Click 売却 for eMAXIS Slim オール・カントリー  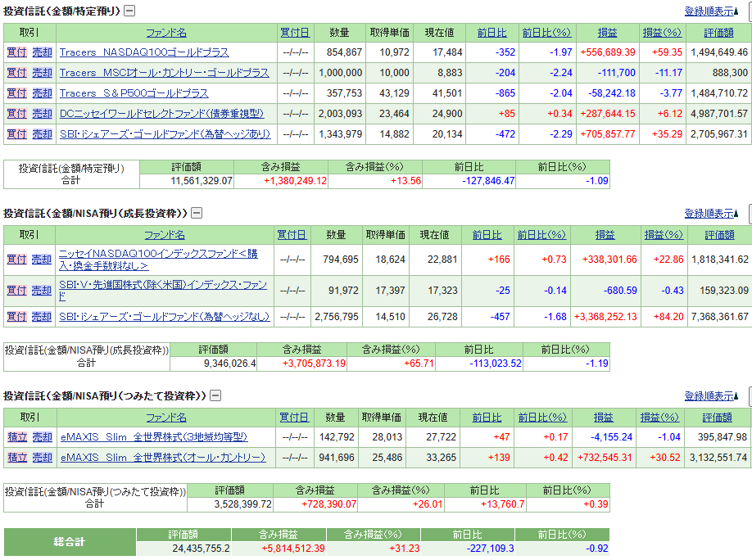(42, 458)
